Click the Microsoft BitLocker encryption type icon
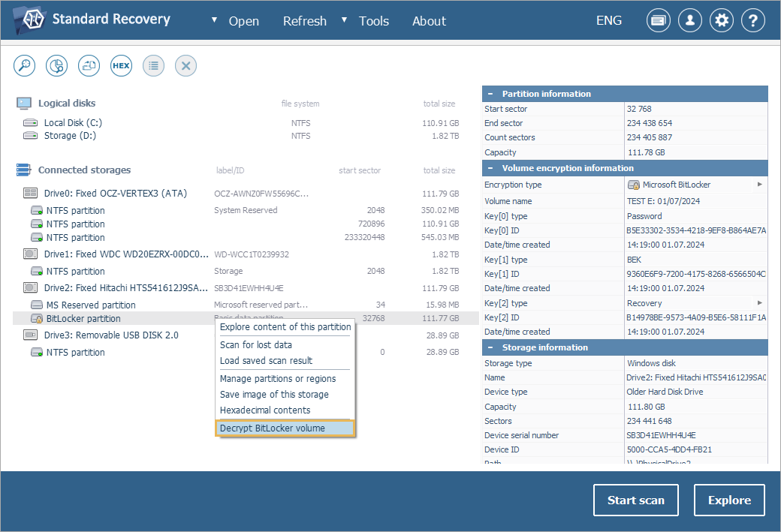Image resolution: width=781 pixels, height=532 pixels. click(x=634, y=185)
